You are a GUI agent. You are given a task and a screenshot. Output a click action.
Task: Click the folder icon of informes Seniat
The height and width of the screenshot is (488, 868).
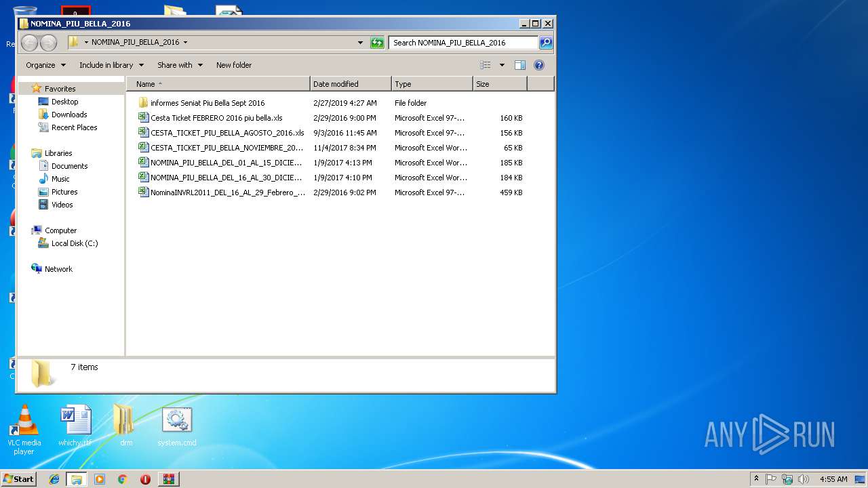143,103
